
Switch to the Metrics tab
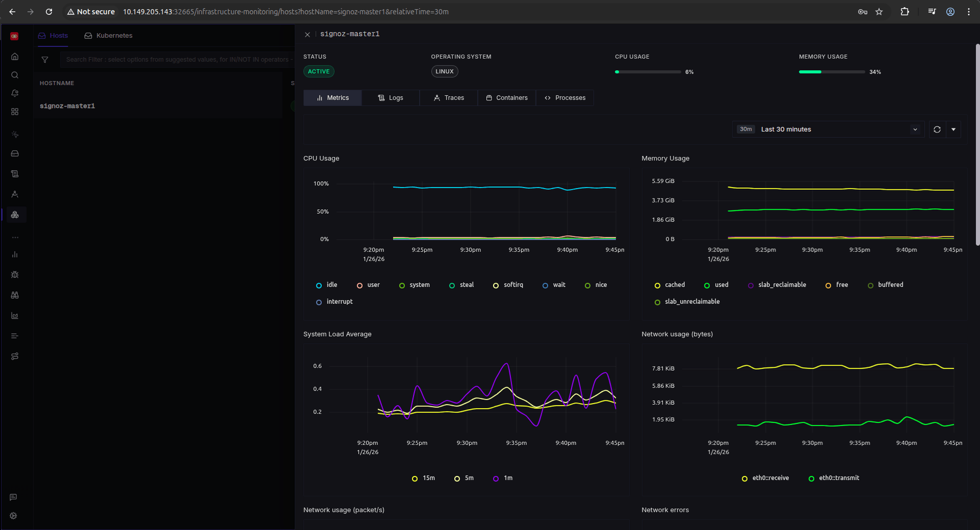[332, 98]
